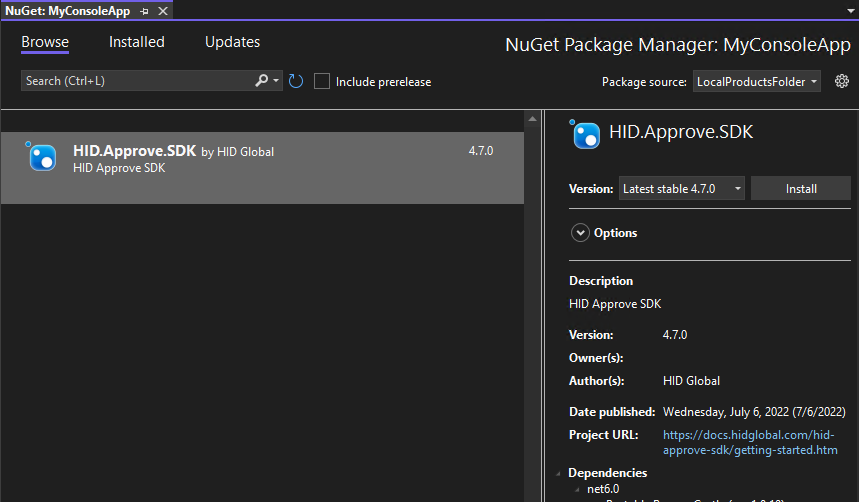The width and height of the screenshot is (859, 502).
Task: Open search options dropdown arrow
Action: 276,81
